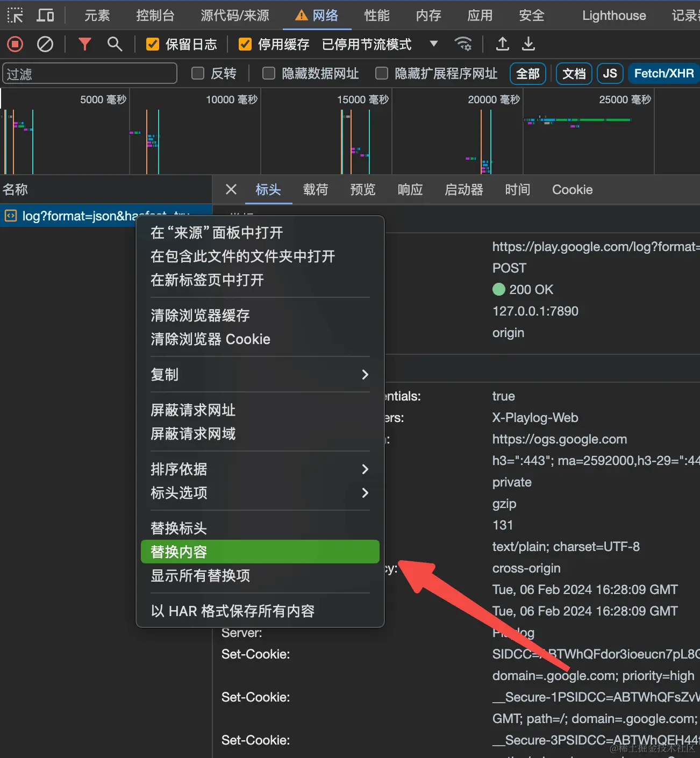Select 屏蔽请求网域 menu entry

coord(260,434)
